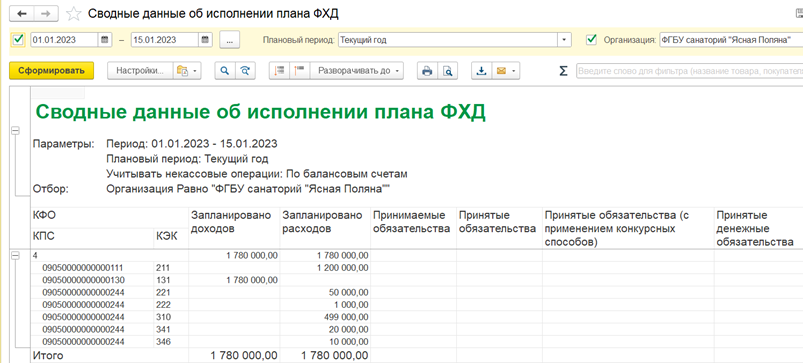Collapse the КФО 4 row group
The width and height of the screenshot is (803, 363).
click(x=15, y=255)
